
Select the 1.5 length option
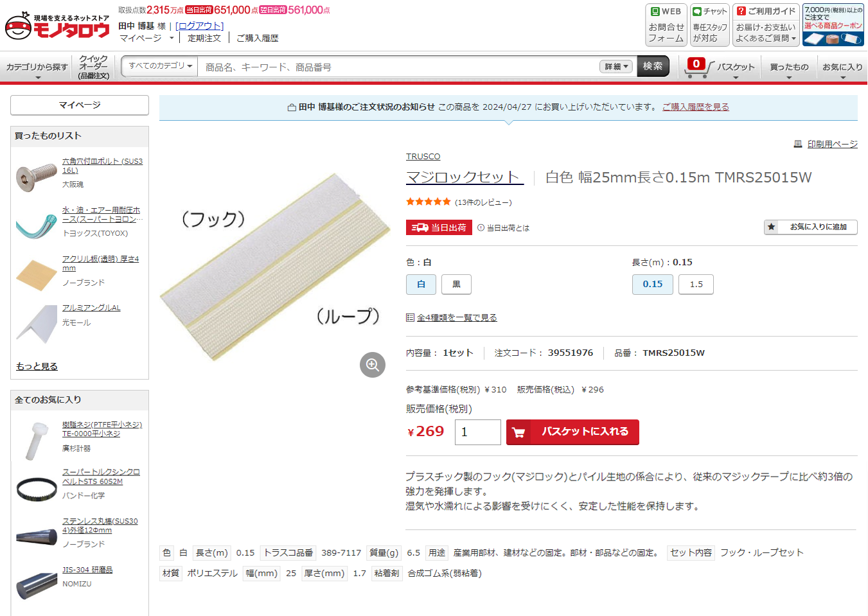(696, 285)
